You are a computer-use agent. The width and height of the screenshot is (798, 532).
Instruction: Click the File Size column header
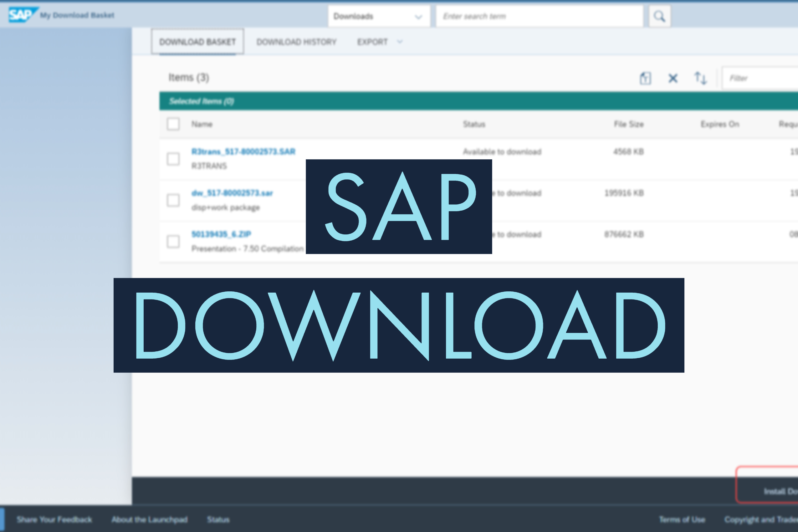(x=629, y=124)
